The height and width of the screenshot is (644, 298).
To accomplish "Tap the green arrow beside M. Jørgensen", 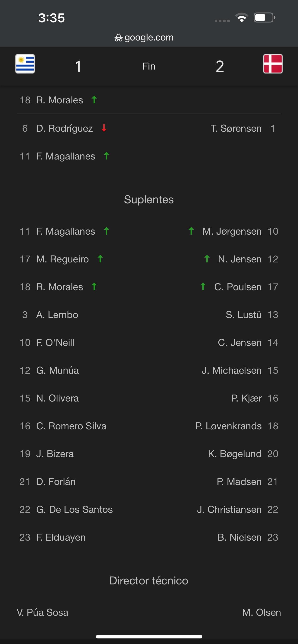I will (191, 231).
